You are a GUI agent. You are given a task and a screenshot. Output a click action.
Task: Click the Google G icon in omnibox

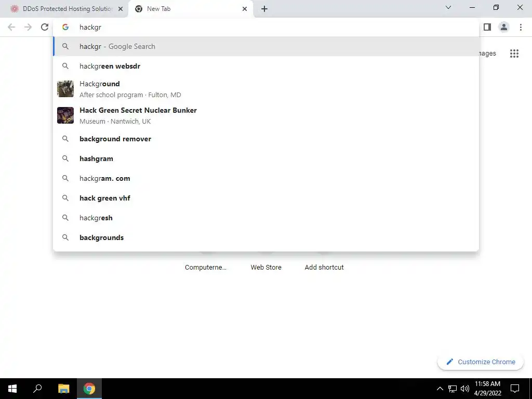tap(65, 27)
